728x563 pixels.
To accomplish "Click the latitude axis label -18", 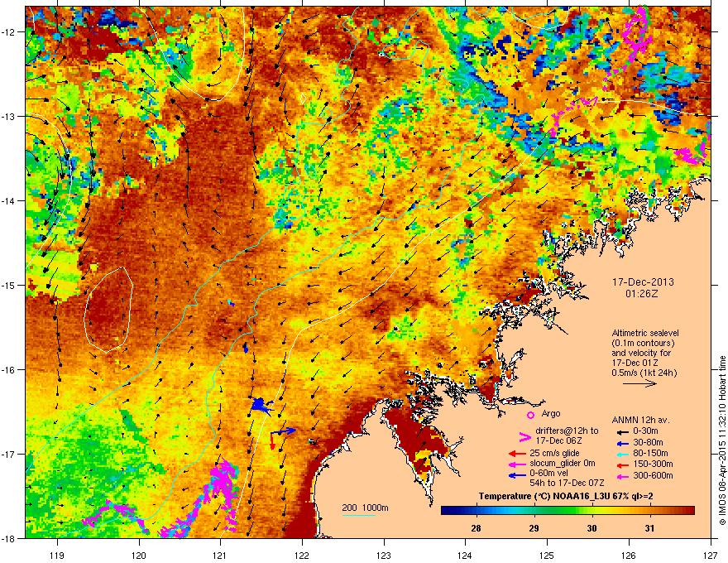I will (8, 538).
